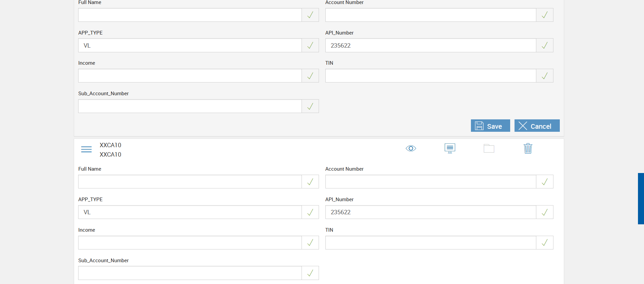This screenshot has height=284, width=644.
Task: Click Income checkmark in the XXCA10 form
Action: coord(310,243)
